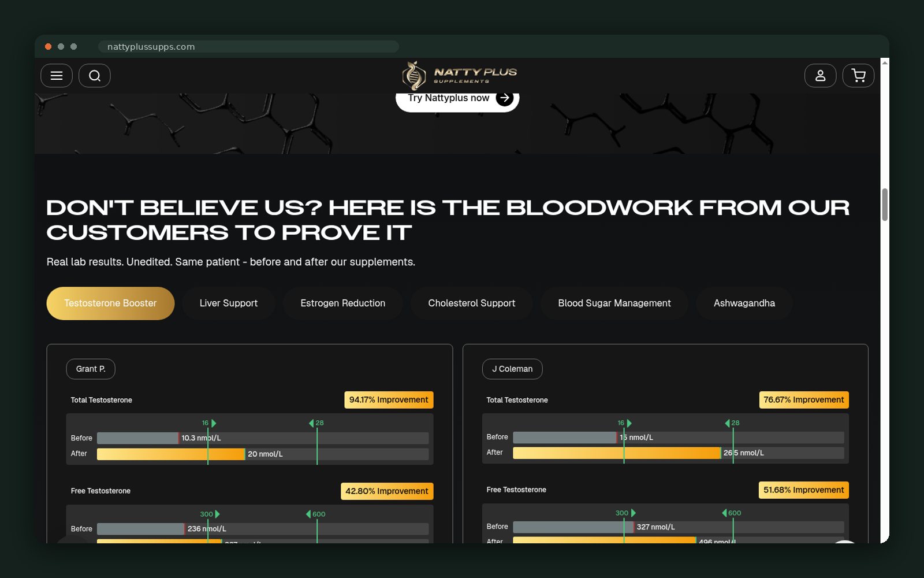Click the 236 nmol/L value in Grant P.'s card
The image size is (924, 578).
tap(207, 529)
